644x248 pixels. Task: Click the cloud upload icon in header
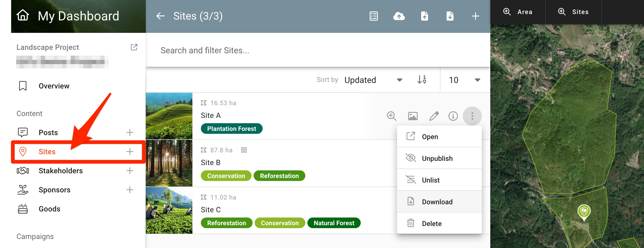[399, 16]
